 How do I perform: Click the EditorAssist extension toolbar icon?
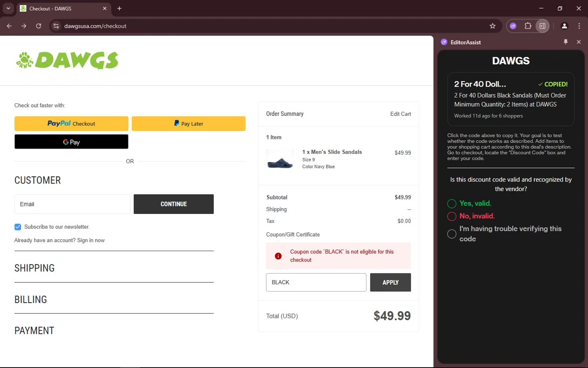[x=513, y=26]
